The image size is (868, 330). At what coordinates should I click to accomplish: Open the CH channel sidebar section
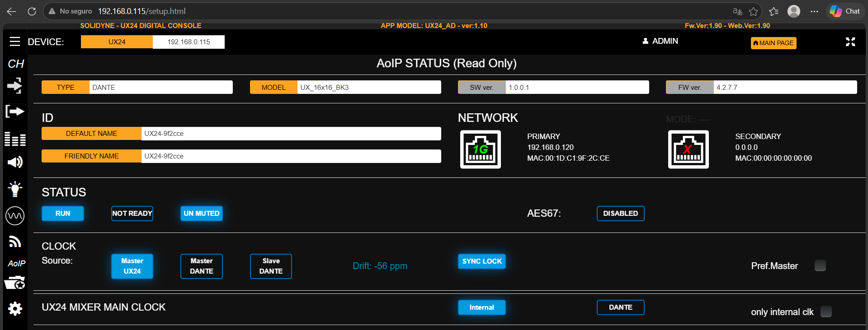[16, 64]
